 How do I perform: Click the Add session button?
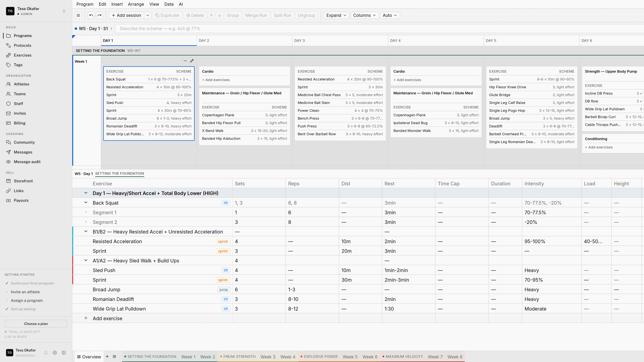pyautogui.click(x=126, y=15)
